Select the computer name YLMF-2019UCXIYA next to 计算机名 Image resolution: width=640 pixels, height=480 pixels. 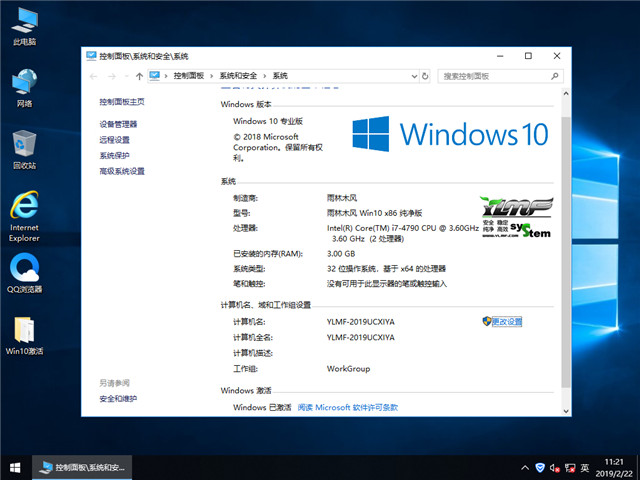pyautogui.click(x=361, y=322)
